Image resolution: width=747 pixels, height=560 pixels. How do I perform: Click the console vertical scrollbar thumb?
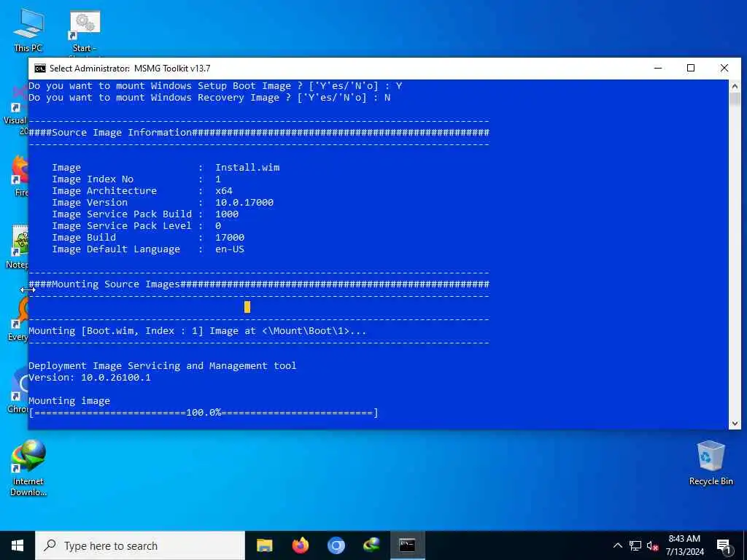(735, 99)
